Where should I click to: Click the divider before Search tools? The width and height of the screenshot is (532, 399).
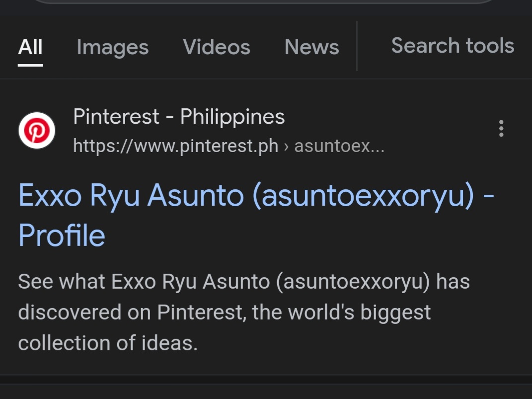(357, 46)
